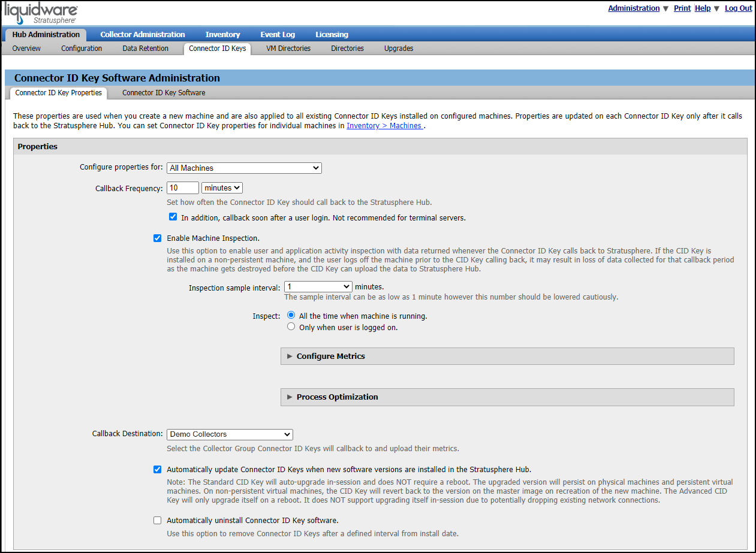This screenshot has width=756, height=553.
Task: Enable automatically uninstall Connector ID Key software
Action: pos(158,520)
